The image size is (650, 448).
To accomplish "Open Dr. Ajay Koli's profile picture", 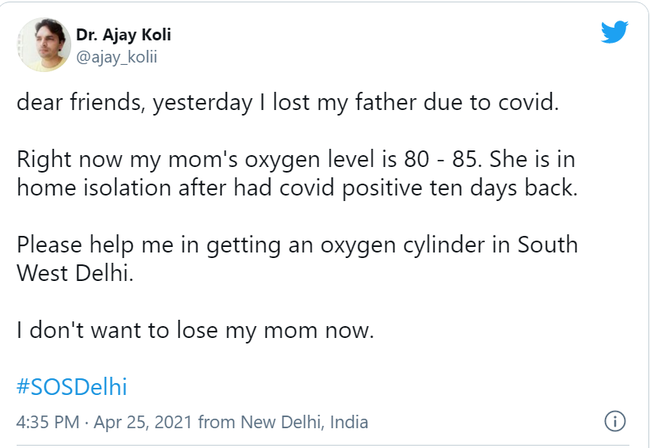I will click(43, 45).
